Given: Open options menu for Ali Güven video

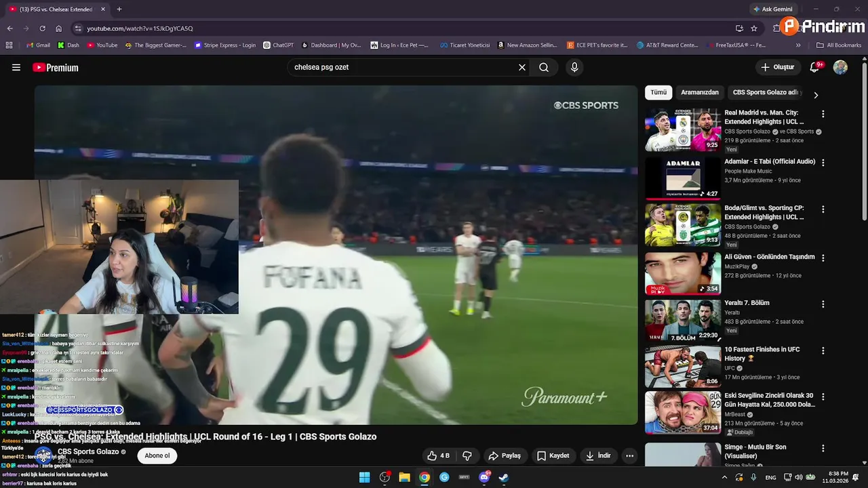Looking at the screenshot, I should click(823, 258).
